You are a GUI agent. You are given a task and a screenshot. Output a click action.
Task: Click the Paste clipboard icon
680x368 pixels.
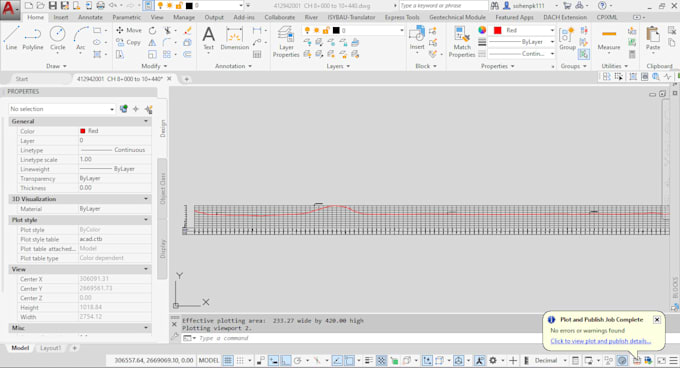[x=653, y=39]
